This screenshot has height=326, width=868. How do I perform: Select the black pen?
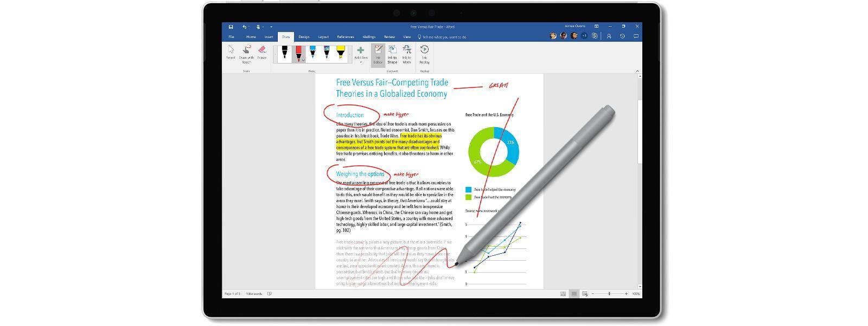pyautogui.click(x=284, y=53)
